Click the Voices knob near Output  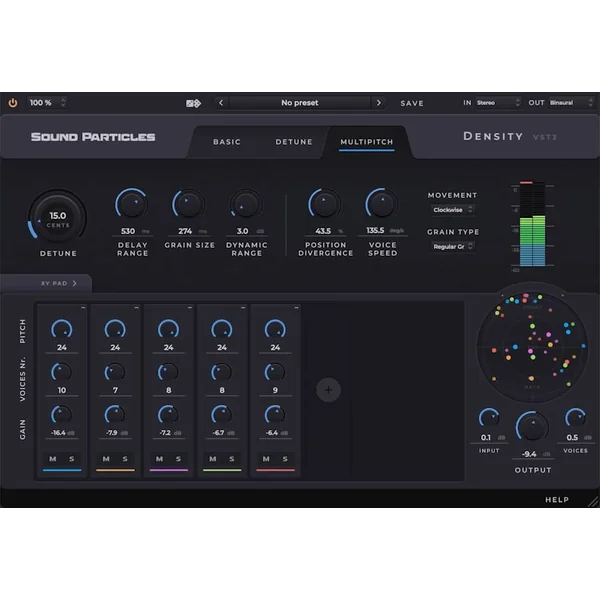point(576,418)
